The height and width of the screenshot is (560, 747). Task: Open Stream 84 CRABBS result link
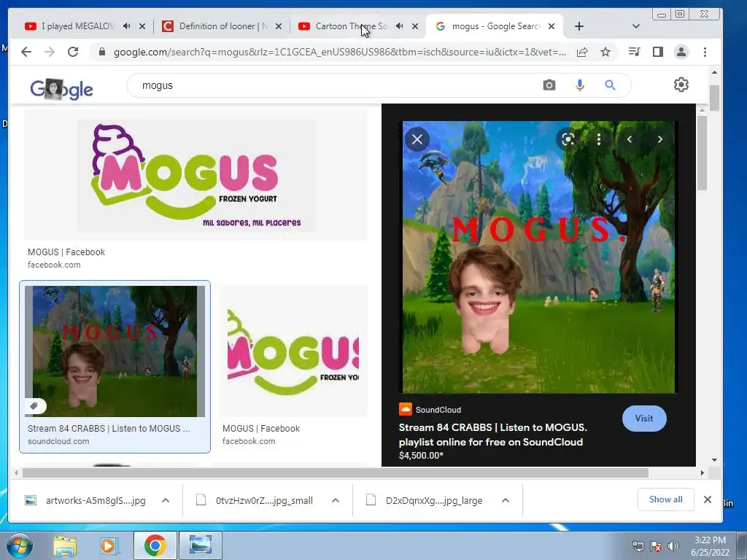(x=109, y=429)
